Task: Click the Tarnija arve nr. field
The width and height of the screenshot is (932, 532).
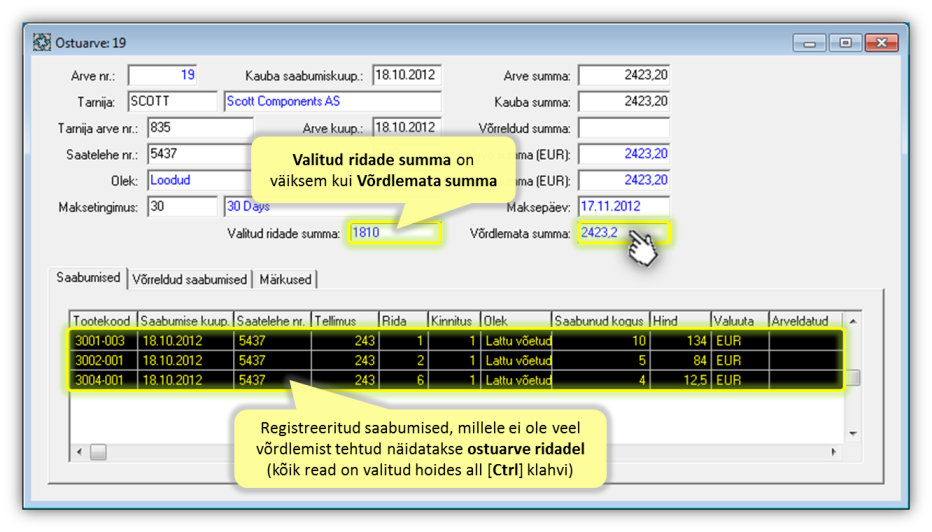Action: (x=199, y=128)
